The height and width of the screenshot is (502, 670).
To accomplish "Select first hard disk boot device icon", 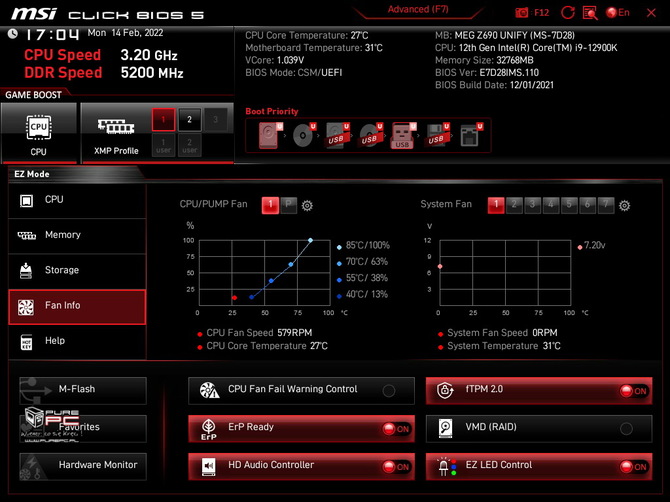I will pyautogui.click(x=270, y=135).
